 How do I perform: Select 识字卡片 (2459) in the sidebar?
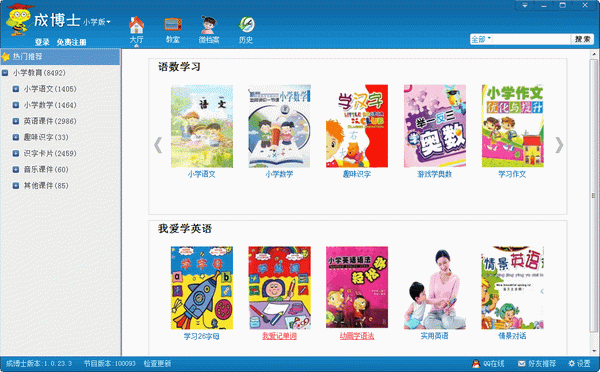point(50,153)
